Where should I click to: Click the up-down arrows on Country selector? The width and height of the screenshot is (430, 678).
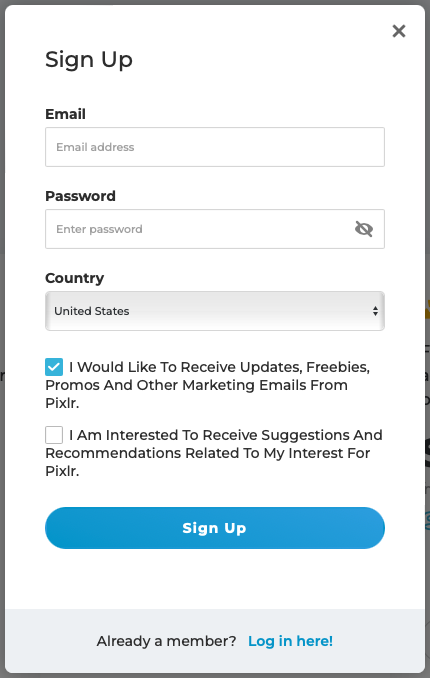(x=375, y=311)
